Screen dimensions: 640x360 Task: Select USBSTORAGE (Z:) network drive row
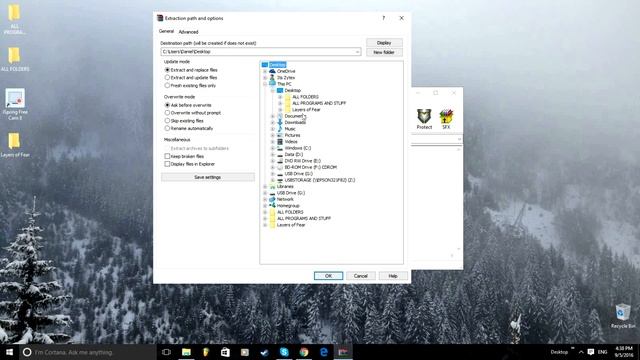pyautogui.click(x=320, y=180)
